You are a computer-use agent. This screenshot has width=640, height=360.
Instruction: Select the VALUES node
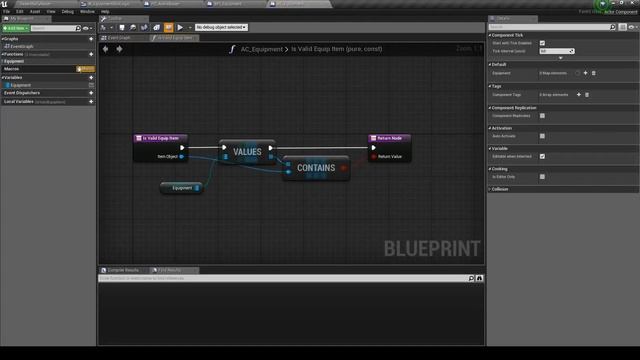[x=247, y=152]
